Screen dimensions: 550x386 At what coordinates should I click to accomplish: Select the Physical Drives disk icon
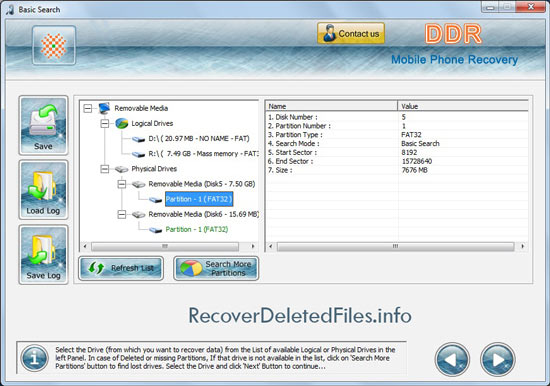[121, 169]
